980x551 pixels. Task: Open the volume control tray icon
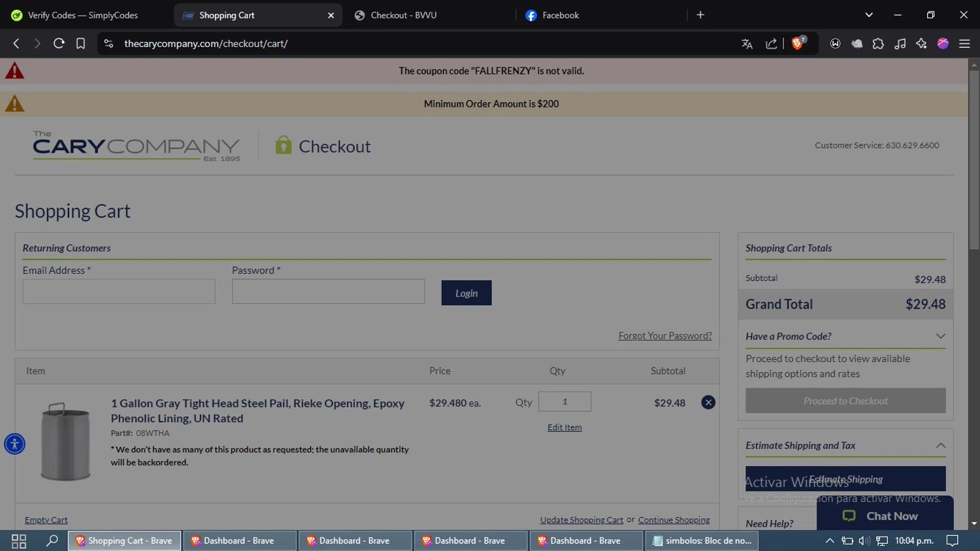coord(864,541)
